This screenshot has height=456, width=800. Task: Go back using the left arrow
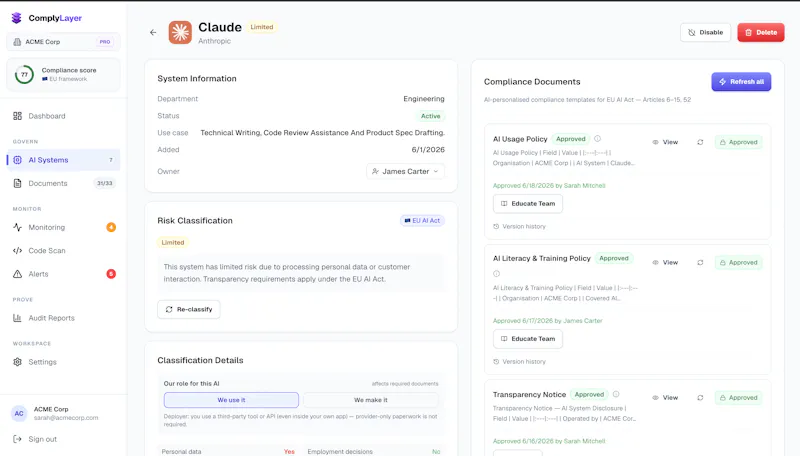tap(153, 32)
